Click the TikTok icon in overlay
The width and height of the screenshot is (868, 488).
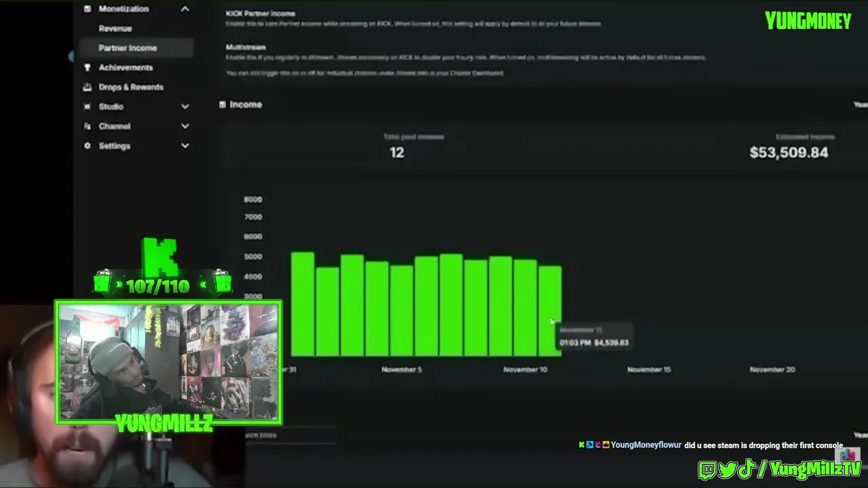[746, 468]
